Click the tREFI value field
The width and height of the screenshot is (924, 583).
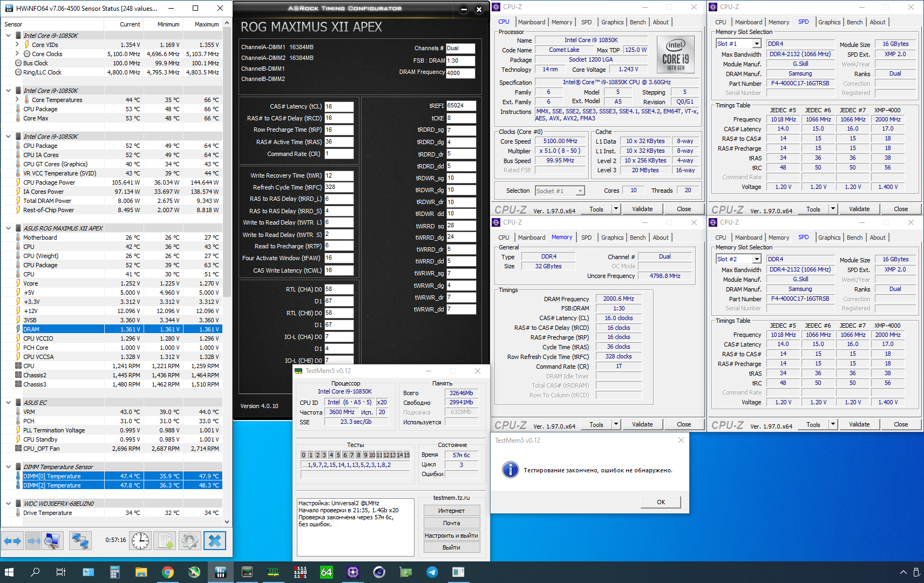pos(461,106)
